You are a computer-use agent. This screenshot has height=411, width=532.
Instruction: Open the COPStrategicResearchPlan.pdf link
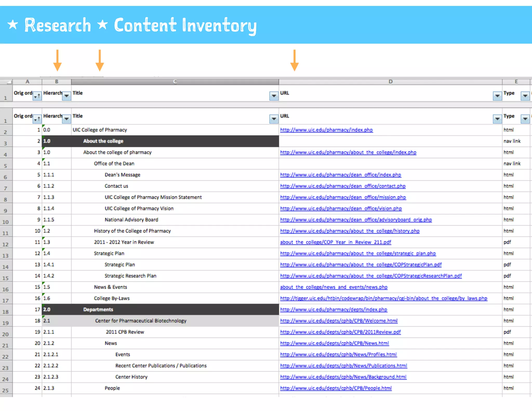click(371, 276)
